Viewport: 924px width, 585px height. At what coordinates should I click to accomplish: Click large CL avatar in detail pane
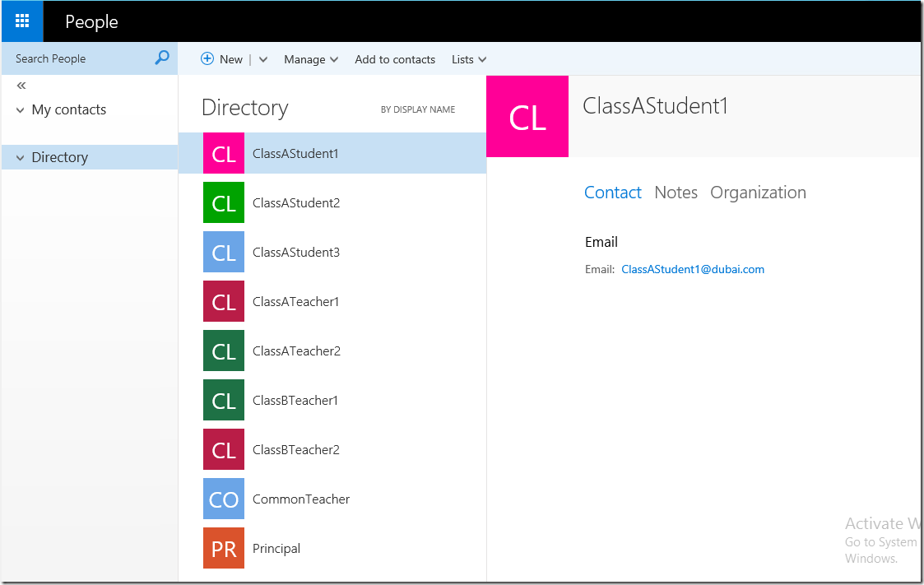click(527, 117)
